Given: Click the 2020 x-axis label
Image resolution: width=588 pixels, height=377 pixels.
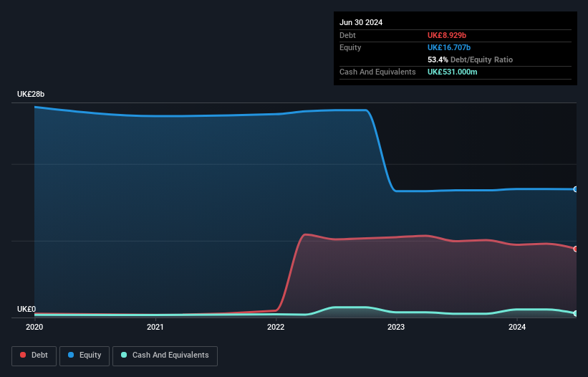Looking at the screenshot, I should coord(34,327).
